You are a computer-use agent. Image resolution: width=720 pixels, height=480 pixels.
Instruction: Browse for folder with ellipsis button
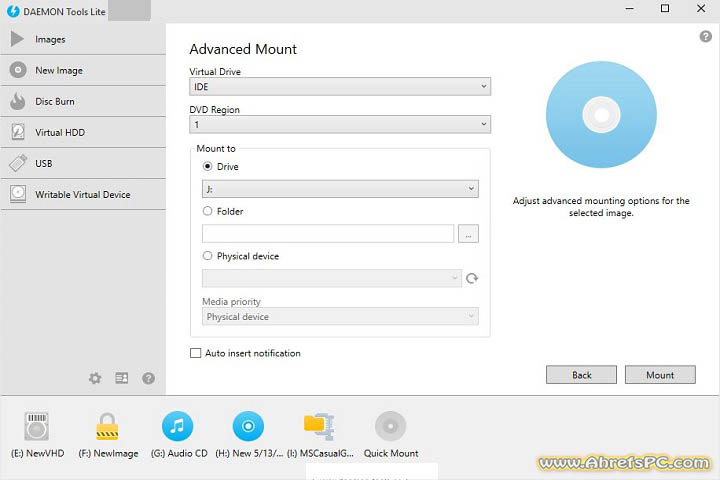[468, 234]
